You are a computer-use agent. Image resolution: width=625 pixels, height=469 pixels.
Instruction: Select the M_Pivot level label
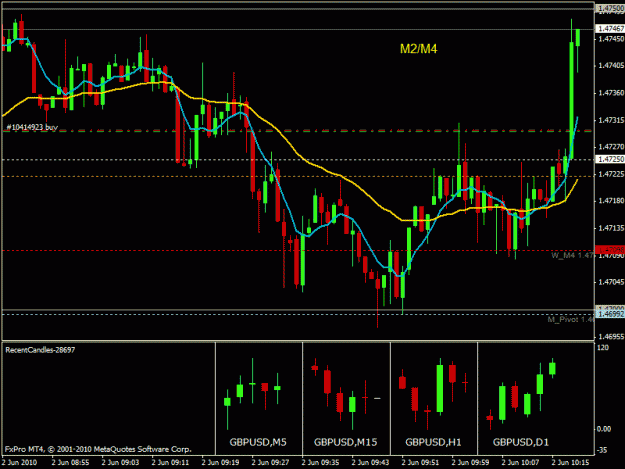click(570, 320)
